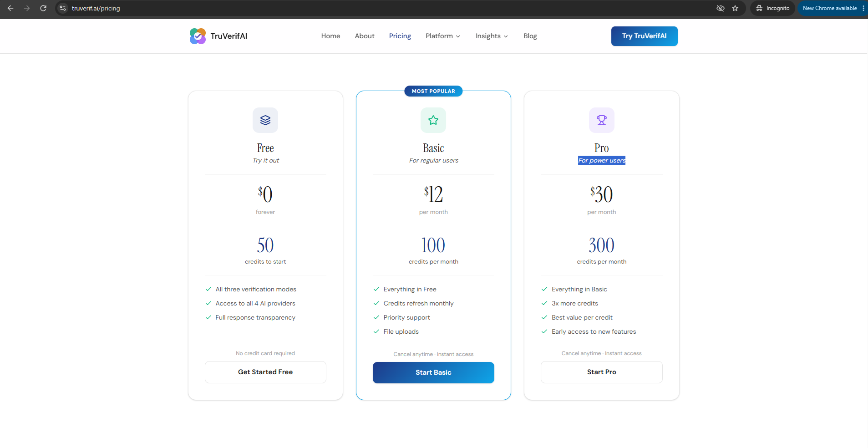
Task: Click the Start Pro button
Action: tap(602, 372)
